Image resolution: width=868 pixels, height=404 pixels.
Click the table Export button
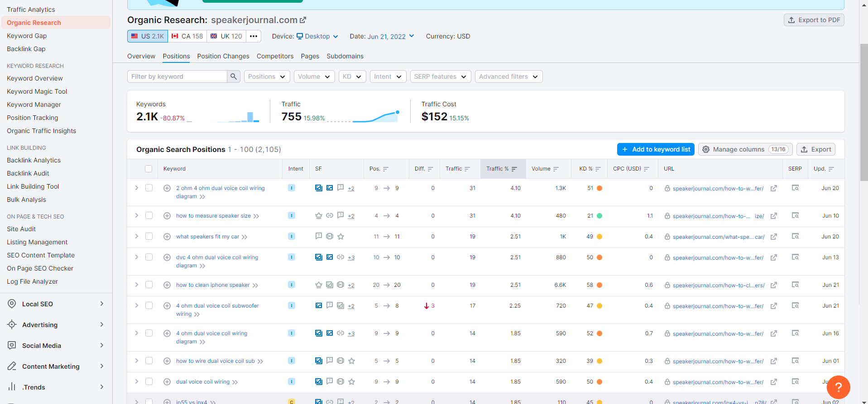816,149
